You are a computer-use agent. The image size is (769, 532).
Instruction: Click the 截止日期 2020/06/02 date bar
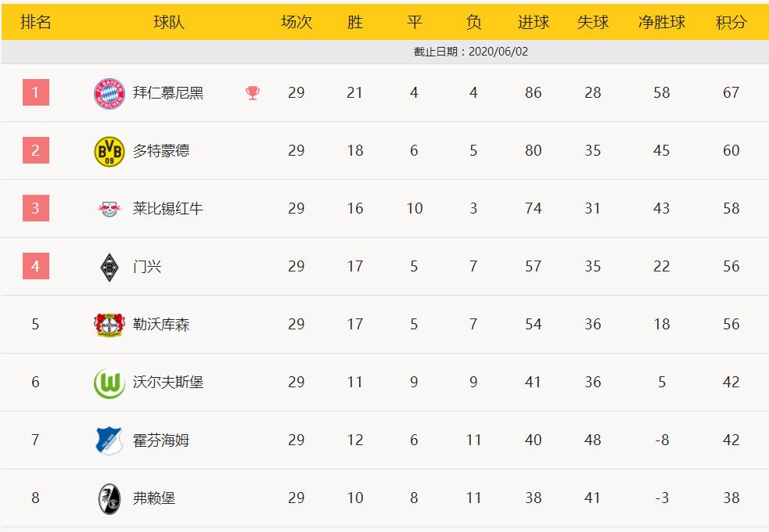[x=385, y=52]
